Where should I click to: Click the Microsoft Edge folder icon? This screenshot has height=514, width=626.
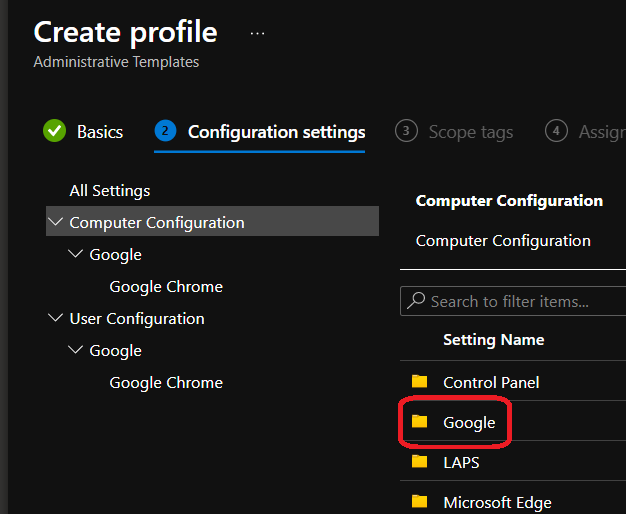click(x=419, y=502)
